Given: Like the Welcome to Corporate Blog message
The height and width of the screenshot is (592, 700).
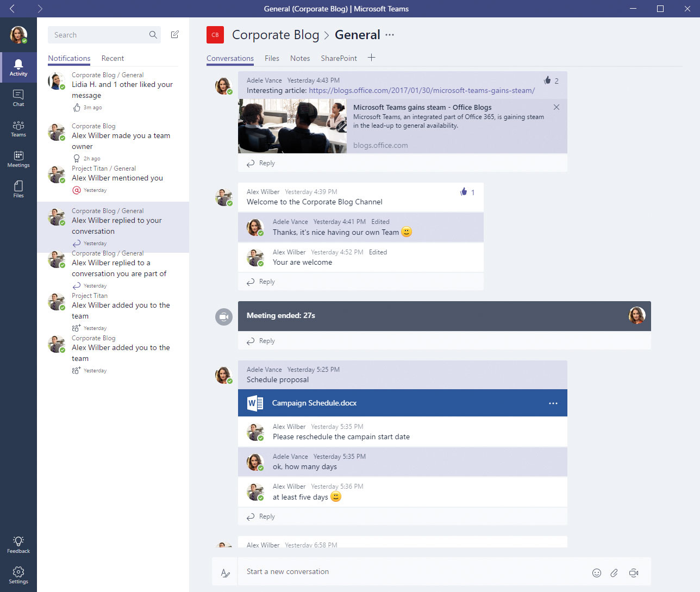Looking at the screenshot, I should click(464, 192).
